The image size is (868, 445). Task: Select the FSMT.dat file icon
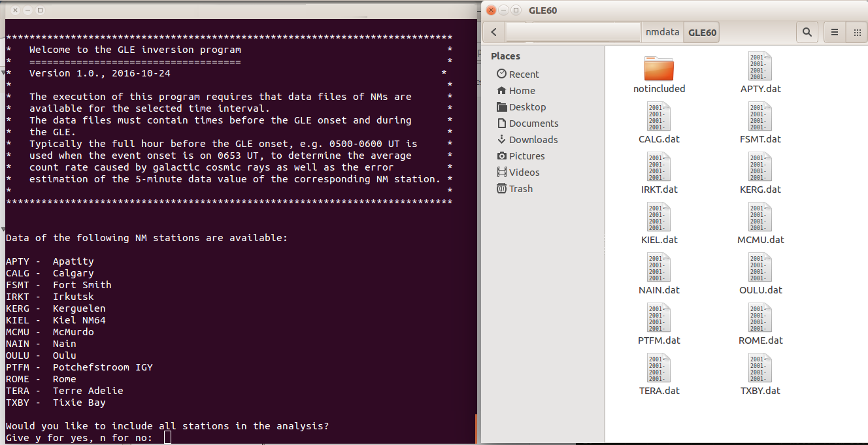(x=760, y=116)
